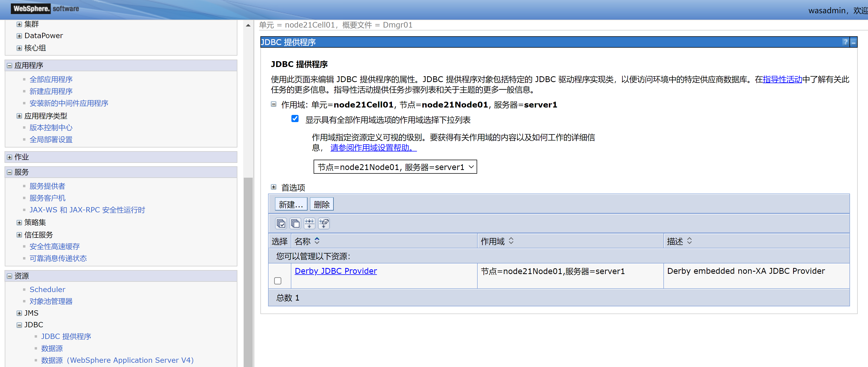Open the Derby JDBC Provider link
This screenshot has width=868, height=367.
tap(336, 271)
